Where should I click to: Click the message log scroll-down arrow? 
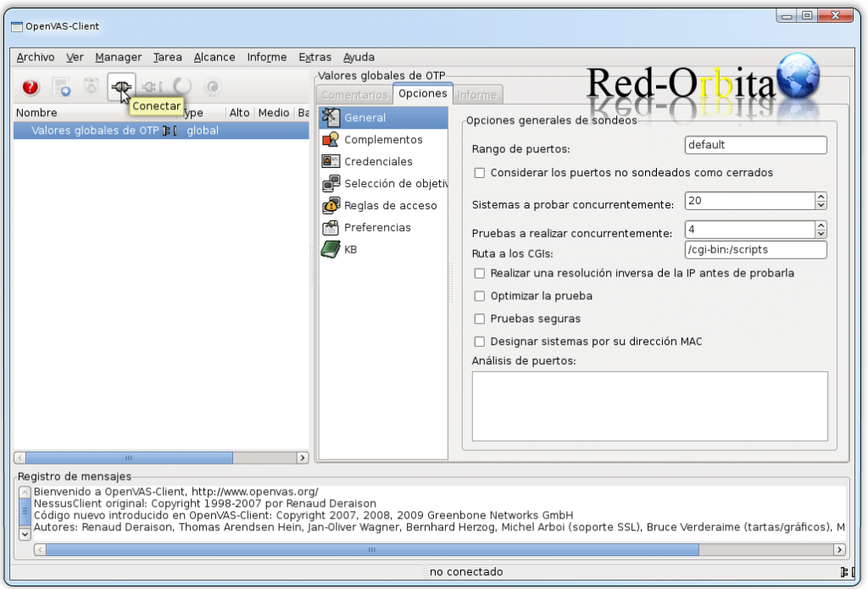tap(25, 534)
